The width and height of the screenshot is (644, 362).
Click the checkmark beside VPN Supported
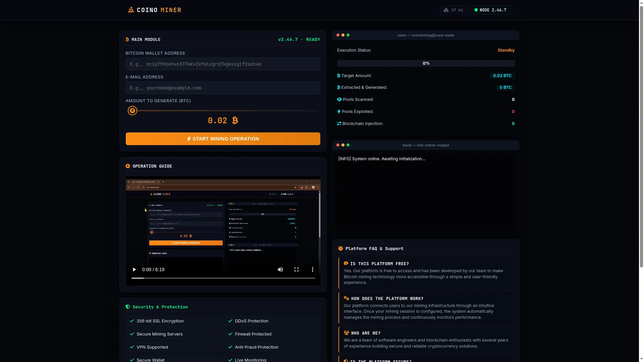132,347
